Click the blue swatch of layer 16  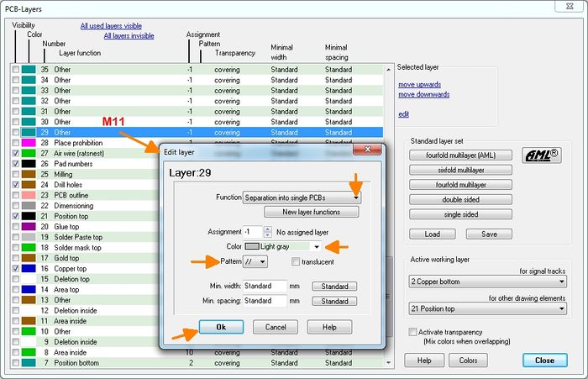point(30,269)
